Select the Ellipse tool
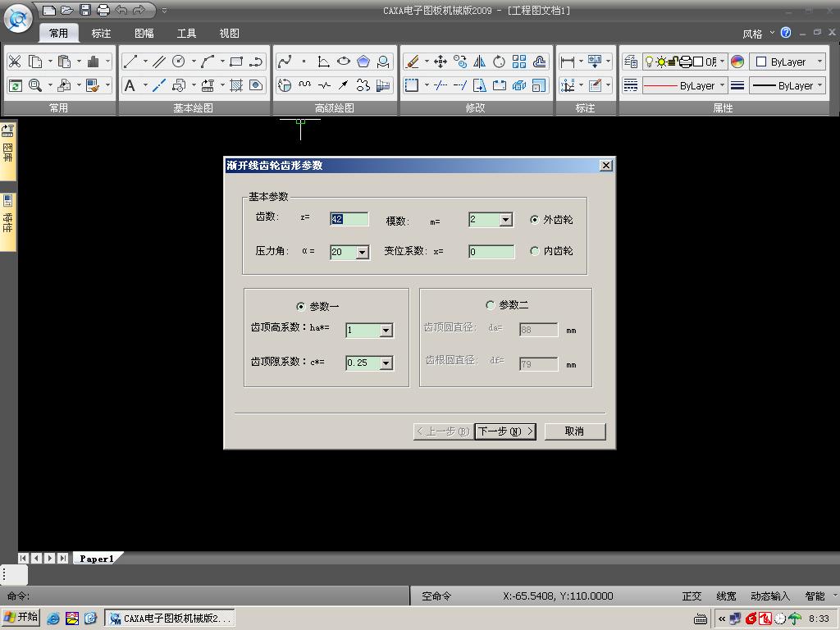Screen dimensions: 840x630 coord(344,62)
